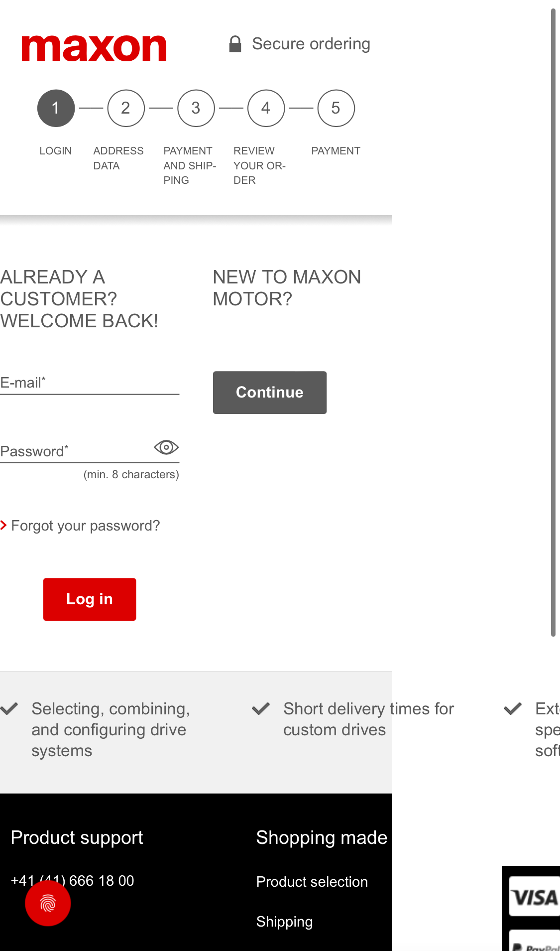This screenshot has width=560, height=951.
Task: Select step 2 Address Data circle
Action: [126, 108]
